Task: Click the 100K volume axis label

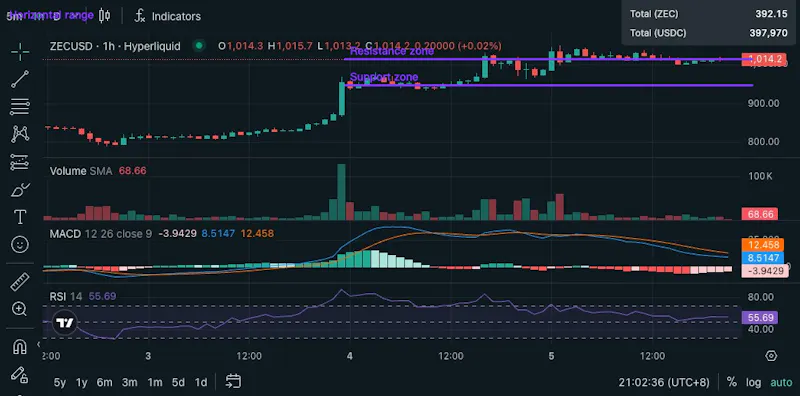Action: click(759, 176)
